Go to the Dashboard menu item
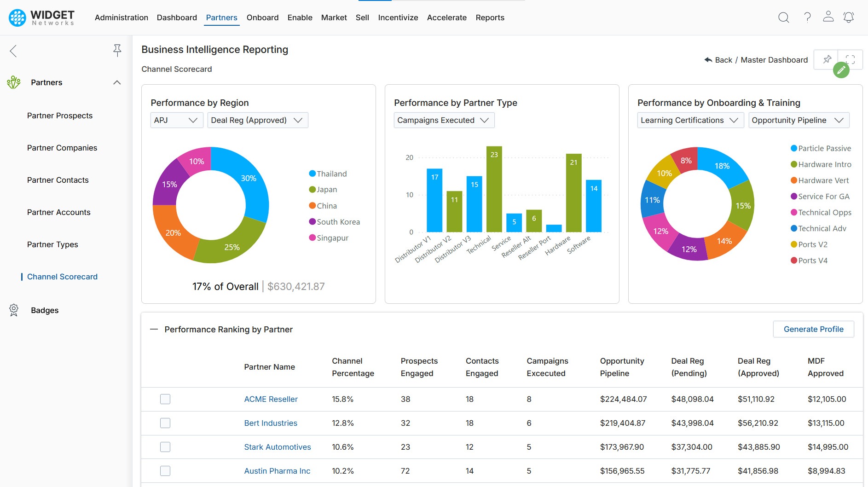The height and width of the screenshot is (487, 868). tap(177, 17)
